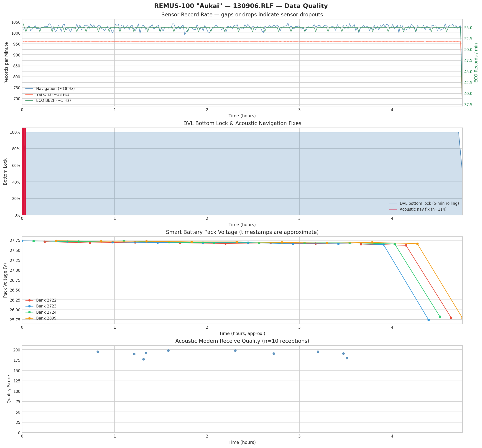Screen dimensions: 482x448
Task: Click the 'Bottom Lock' y-axis label
Action: pyautogui.click(x=5, y=172)
